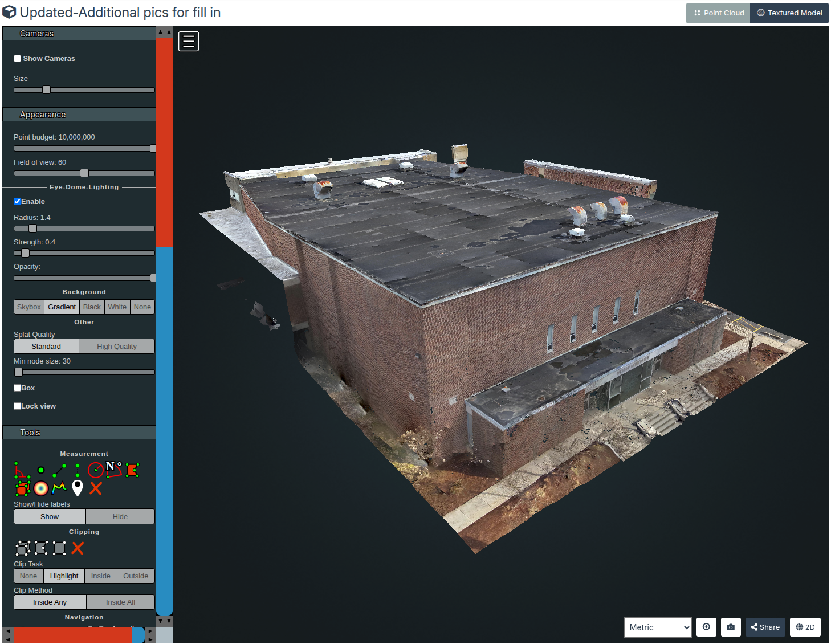Select the height measurement tool
Viewport: 831px width, 644px height.
click(x=78, y=470)
